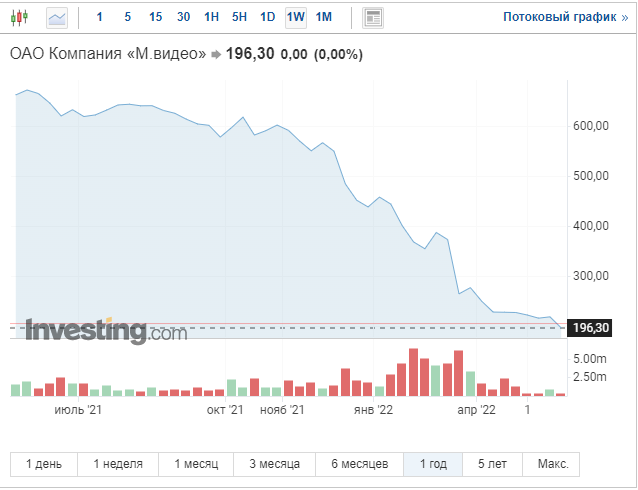Select the area chart type icon

pos(57,18)
